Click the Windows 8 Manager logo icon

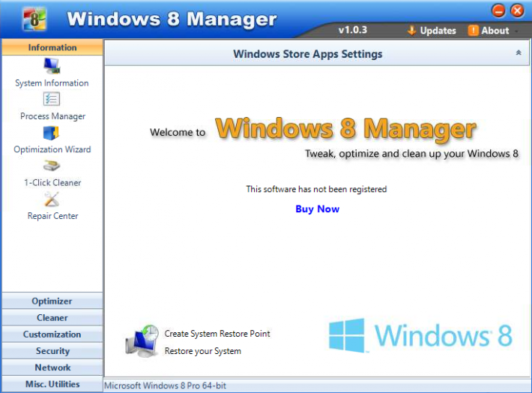pyautogui.click(x=34, y=19)
